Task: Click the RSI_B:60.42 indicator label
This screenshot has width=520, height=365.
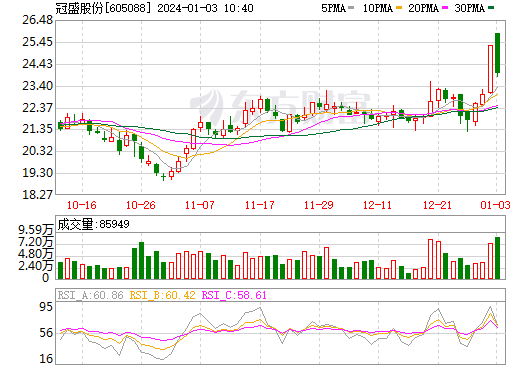Action: tap(162, 295)
